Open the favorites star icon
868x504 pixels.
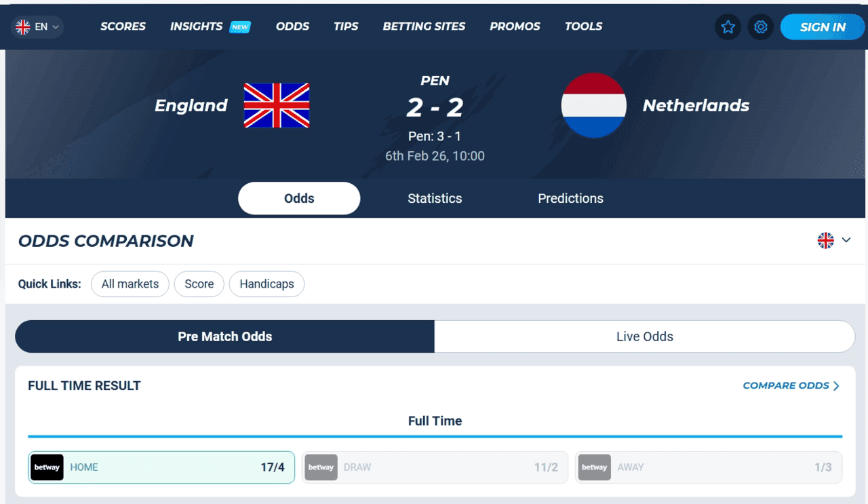tap(728, 27)
